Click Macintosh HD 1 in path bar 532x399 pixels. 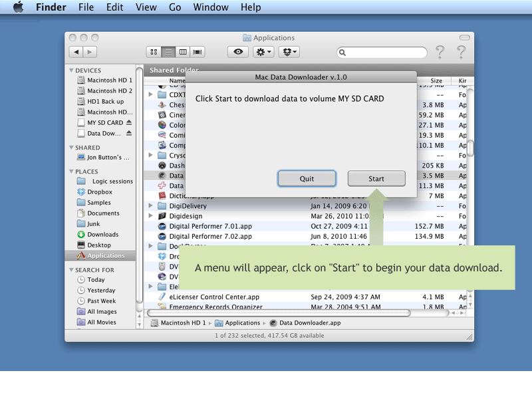178,323
